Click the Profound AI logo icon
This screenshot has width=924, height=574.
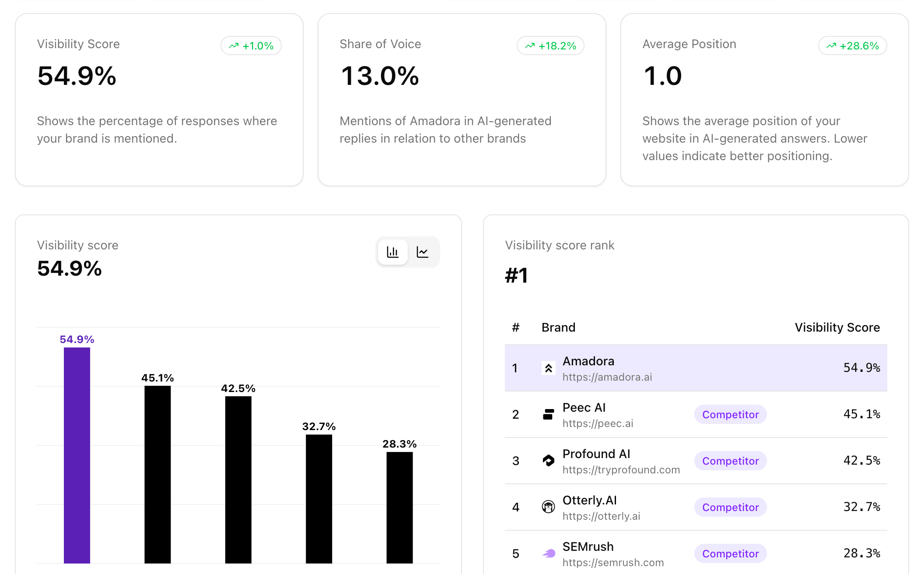click(548, 461)
